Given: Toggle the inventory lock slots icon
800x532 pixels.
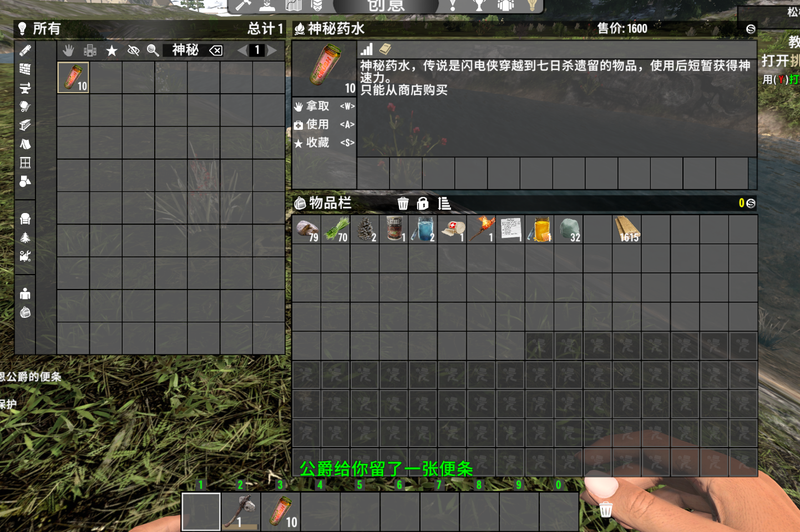Looking at the screenshot, I should (x=423, y=204).
